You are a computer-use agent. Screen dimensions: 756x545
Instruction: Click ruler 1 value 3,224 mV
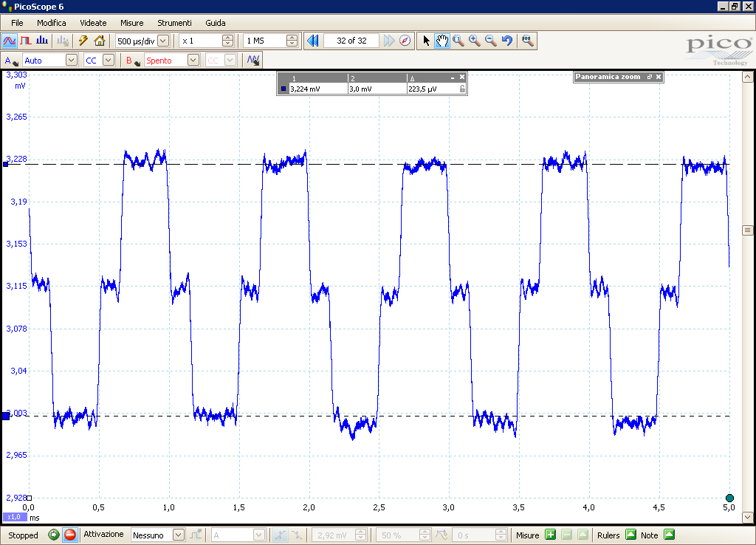coord(305,89)
